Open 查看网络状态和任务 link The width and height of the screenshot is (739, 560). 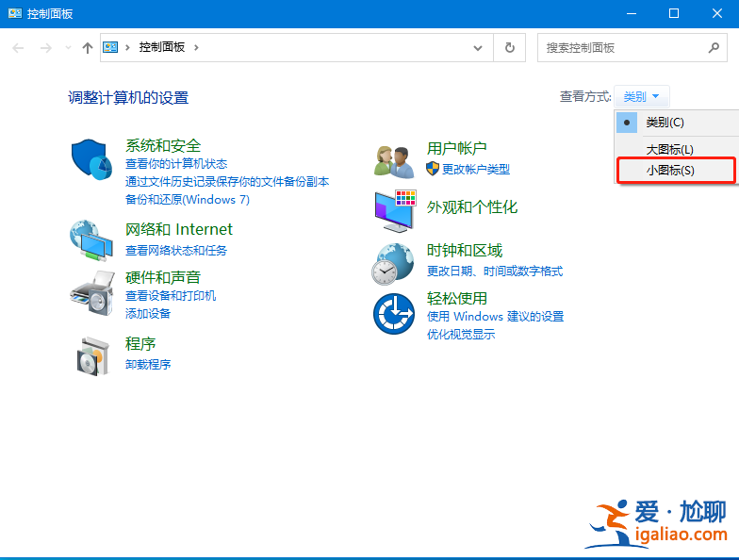175,251
